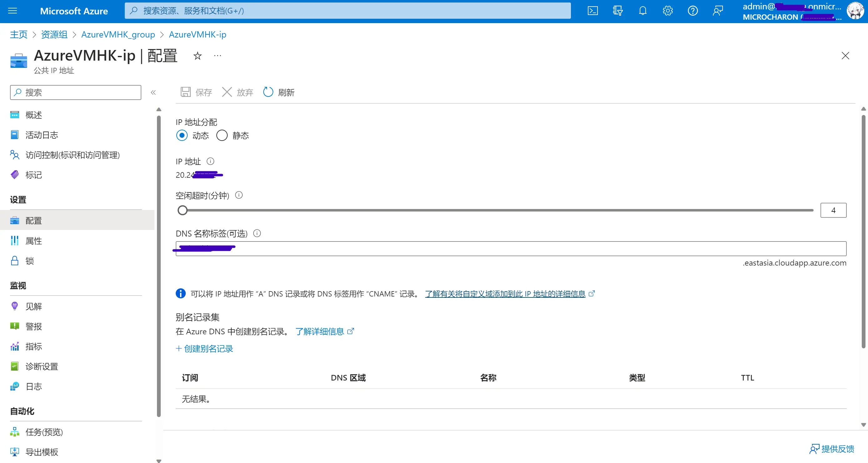This screenshot has height=463, width=868.
Task: Open AzureVMHK-ip breadcrumb link
Action: click(197, 34)
